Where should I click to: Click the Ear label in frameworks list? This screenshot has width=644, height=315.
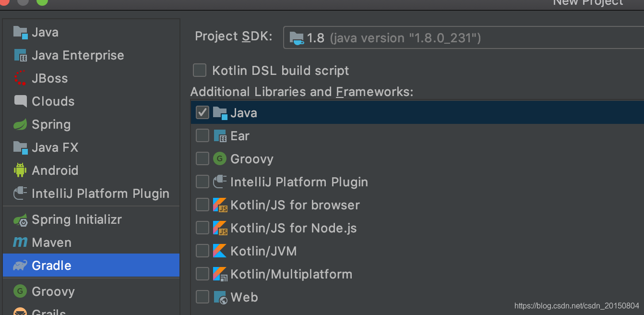point(240,136)
